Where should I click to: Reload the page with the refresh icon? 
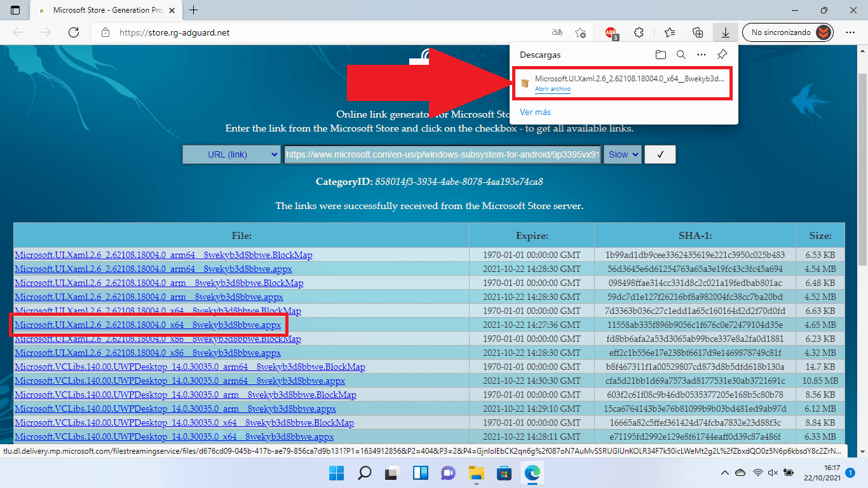(74, 32)
